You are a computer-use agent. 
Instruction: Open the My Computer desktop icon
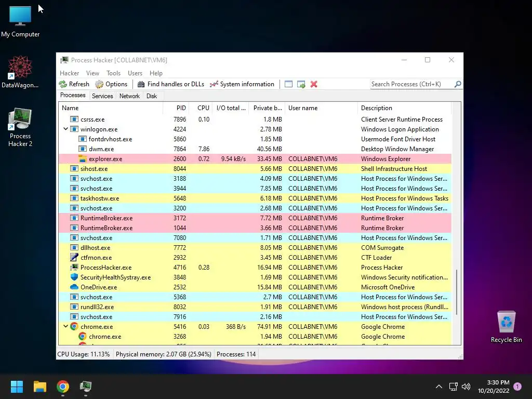pos(20,21)
